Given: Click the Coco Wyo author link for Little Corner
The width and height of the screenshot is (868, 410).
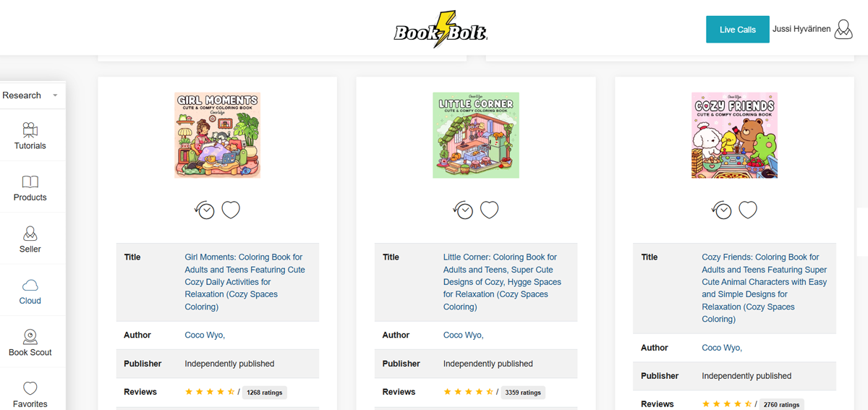Looking at the screenshot, I should [463, 335].
